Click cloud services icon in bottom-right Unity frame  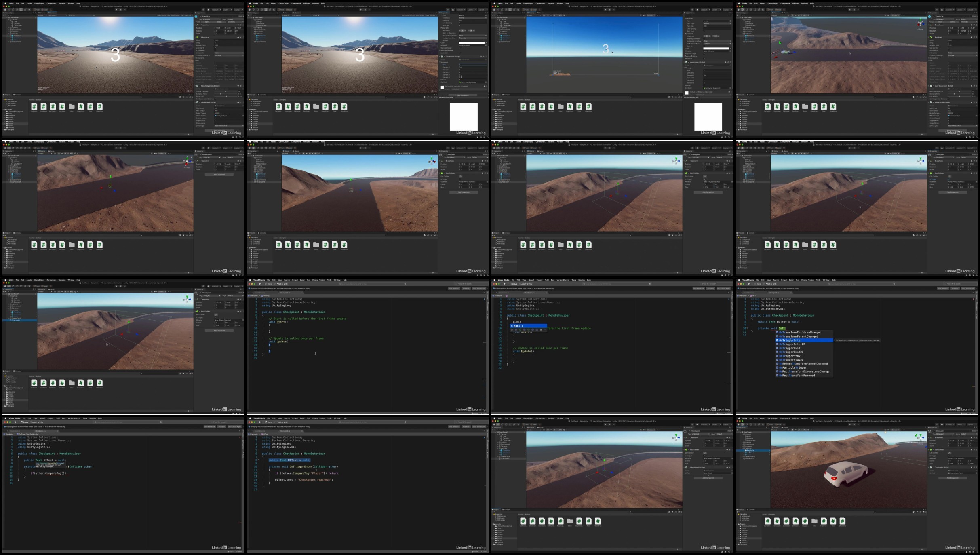(x=942, y=424)
